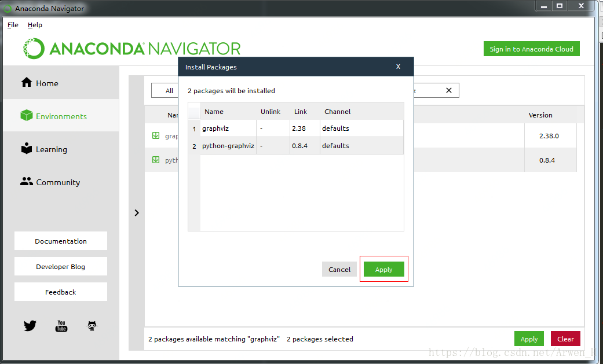Click Sign in to Anaconda Cloud
The height and width of the screenshot is (364, 603).
[x=532, y=49]
